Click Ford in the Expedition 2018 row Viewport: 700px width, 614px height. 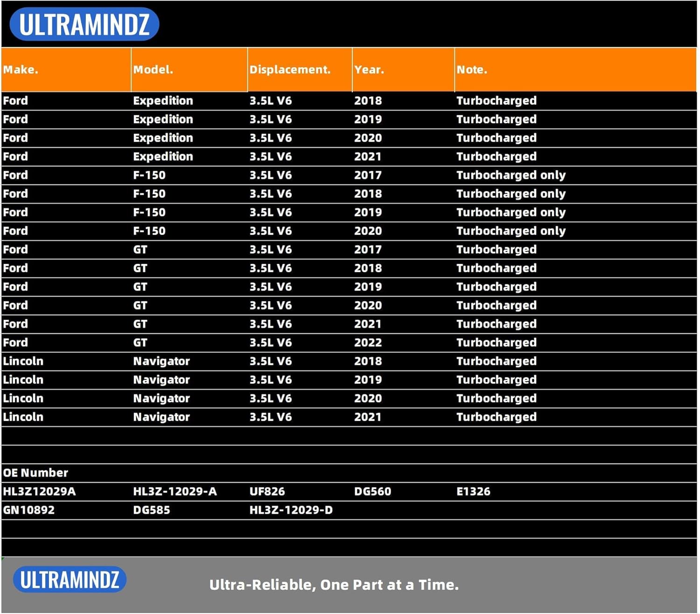click(15, 101)
